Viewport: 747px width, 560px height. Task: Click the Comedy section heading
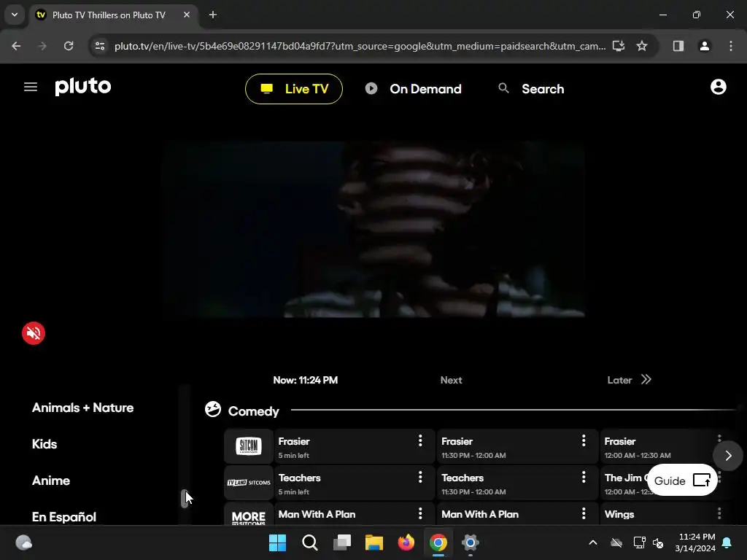tap(253, 411)
